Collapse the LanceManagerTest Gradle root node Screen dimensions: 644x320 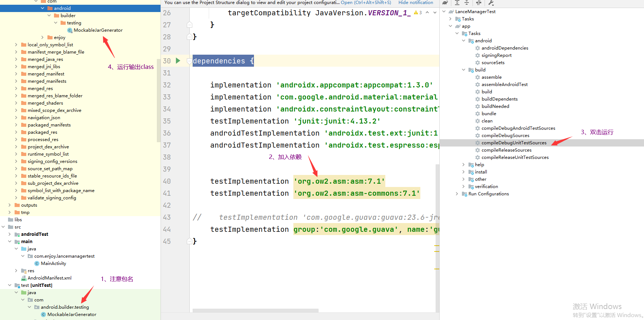coord(444,12)
